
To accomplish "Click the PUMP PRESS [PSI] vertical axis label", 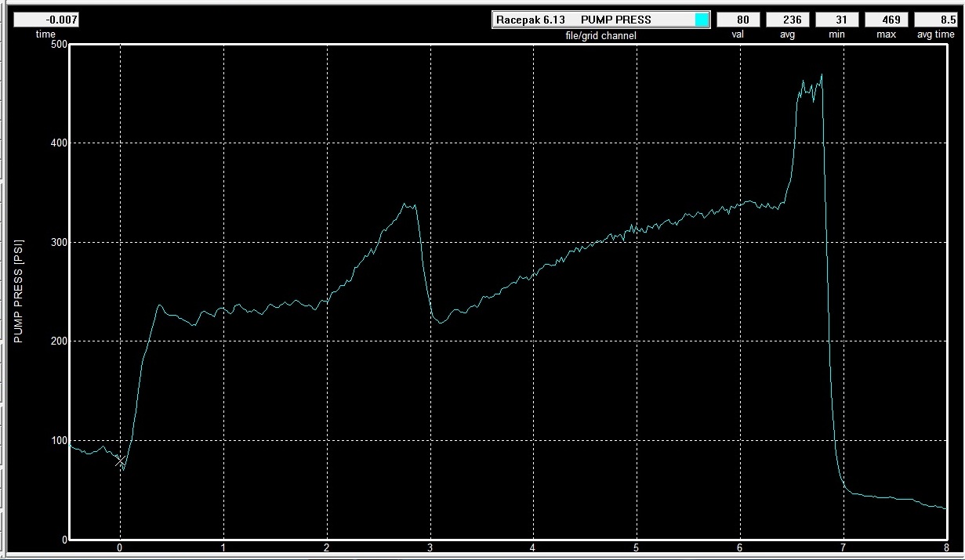I will (18, 292).
